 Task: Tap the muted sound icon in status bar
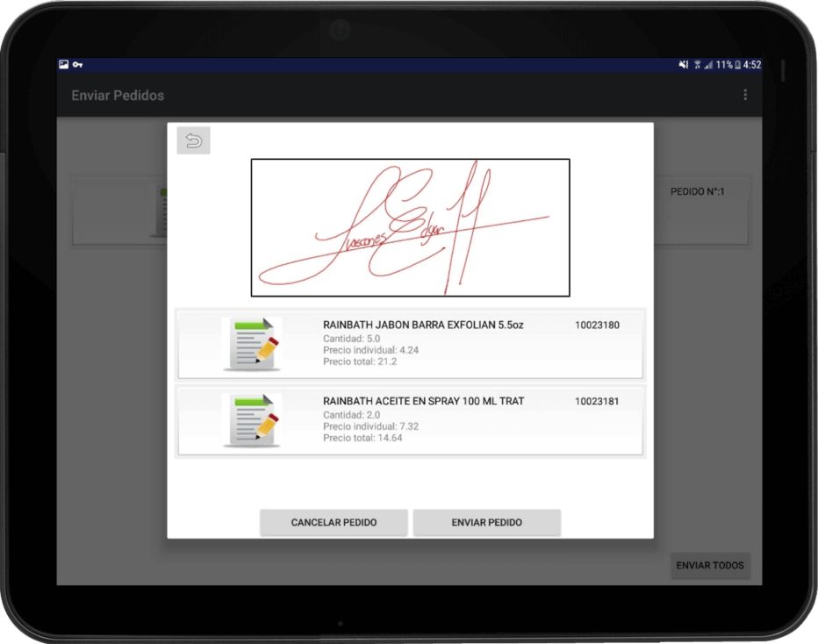click(x=684, y=65)
